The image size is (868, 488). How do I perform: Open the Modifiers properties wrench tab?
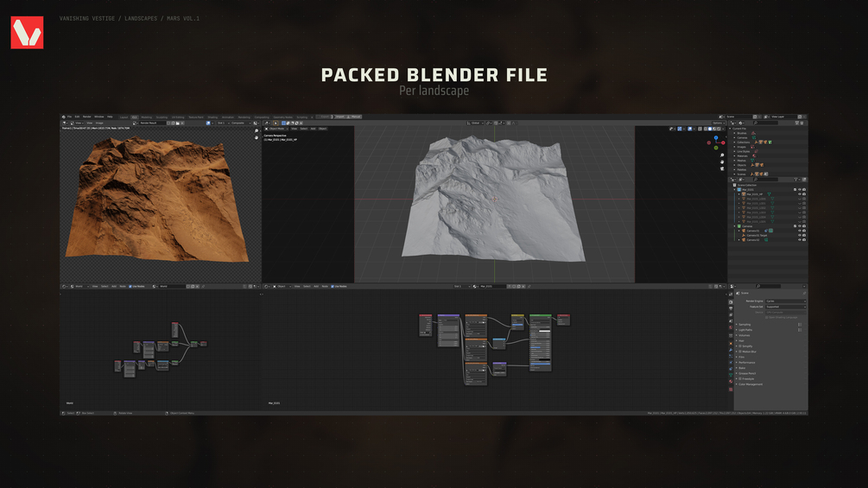[x=731, y=350]
